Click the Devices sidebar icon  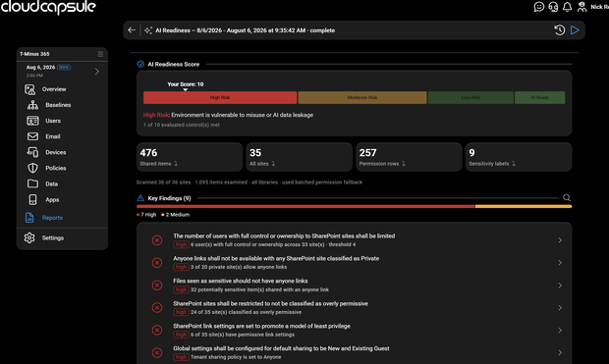click(x=32, y=152)
